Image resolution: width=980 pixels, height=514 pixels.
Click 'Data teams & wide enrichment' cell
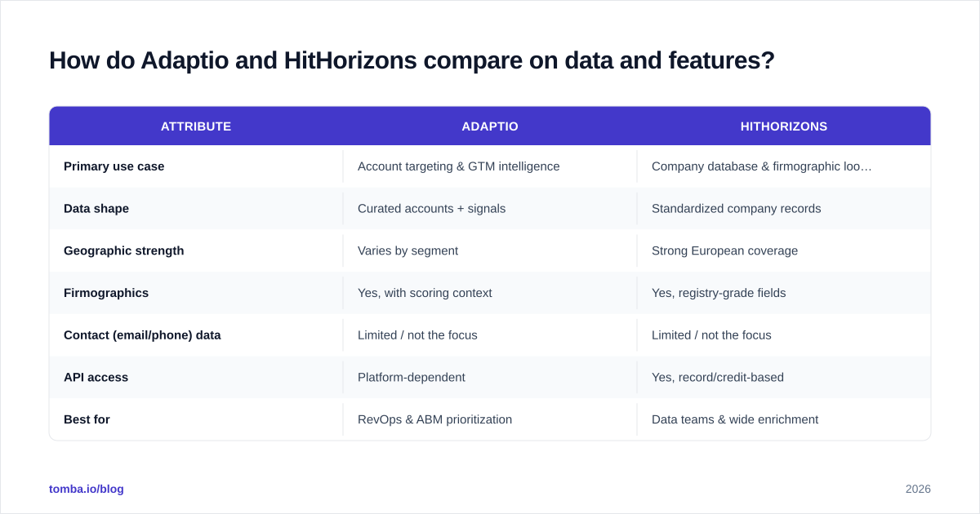pos(735,420)
